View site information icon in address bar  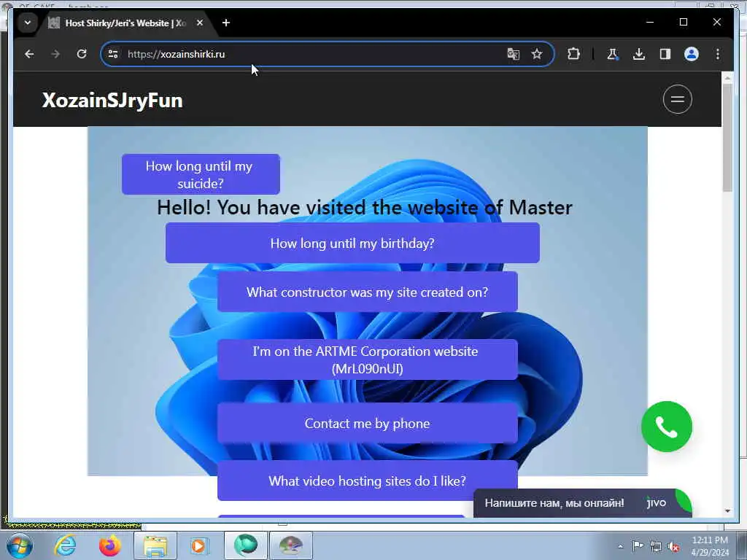[113, 54]
